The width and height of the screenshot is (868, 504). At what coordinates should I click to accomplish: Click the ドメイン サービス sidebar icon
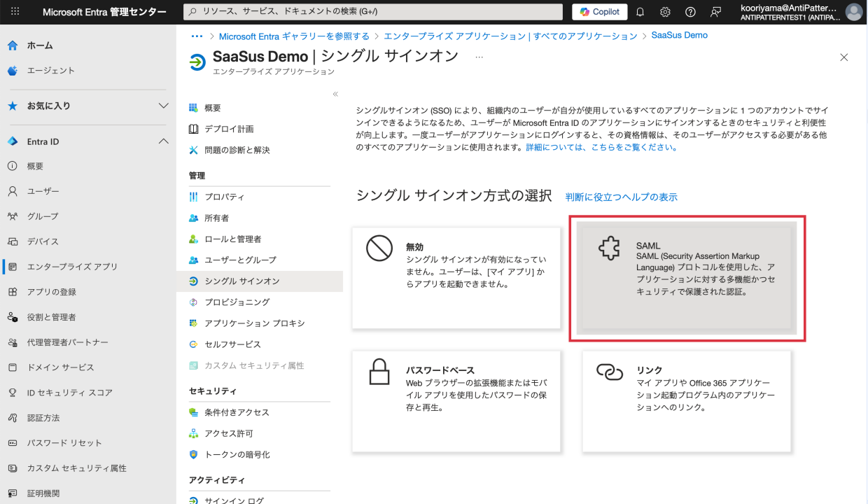pyautogui.click(x=13, y=367)
